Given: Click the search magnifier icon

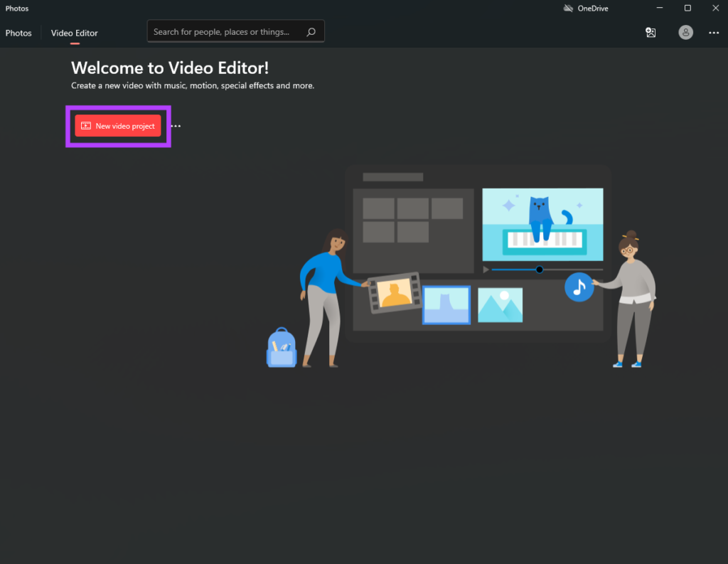Looking at the screenshot, I should [x=311, y=31].
